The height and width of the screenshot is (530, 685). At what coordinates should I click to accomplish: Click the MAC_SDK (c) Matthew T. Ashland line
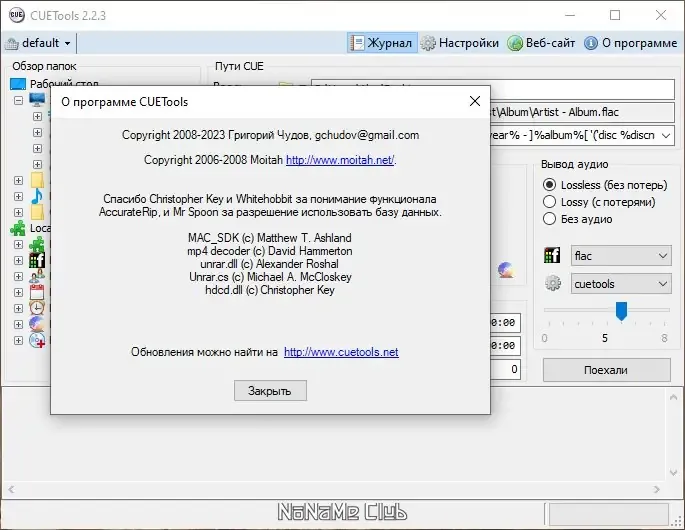coord(270,238)
